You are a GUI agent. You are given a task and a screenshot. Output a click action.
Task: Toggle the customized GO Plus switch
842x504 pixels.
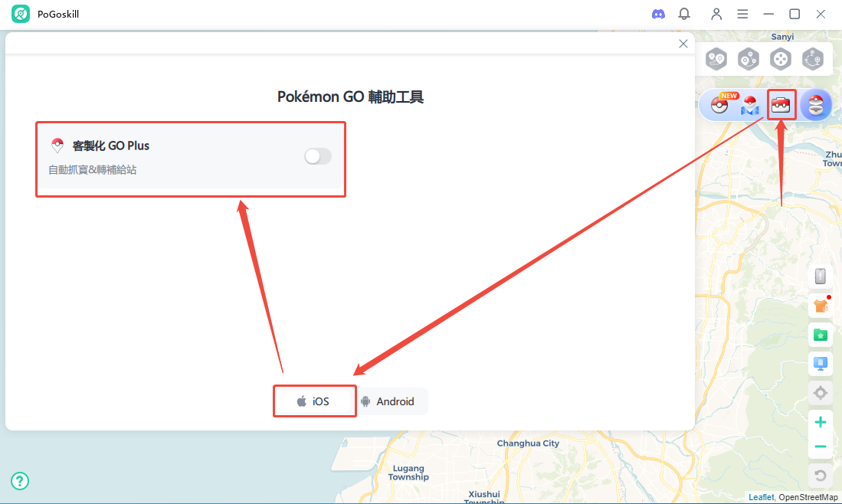tap(318, 156)
